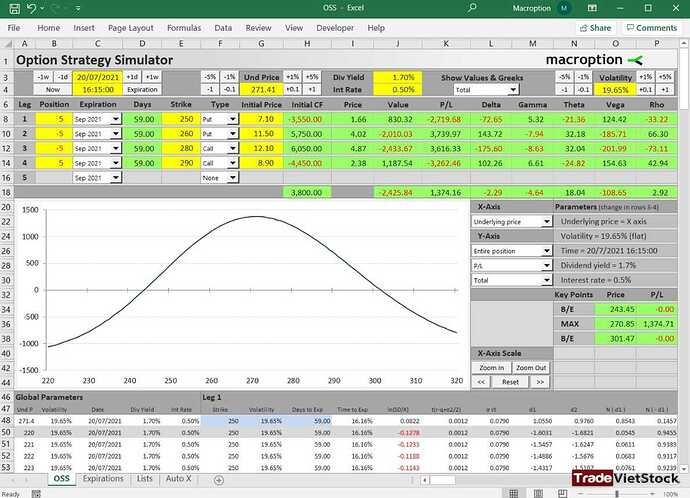Switch to the Lists sheet tab
Viewport: 690px width, 498px height.
click(x=144, y=479)
